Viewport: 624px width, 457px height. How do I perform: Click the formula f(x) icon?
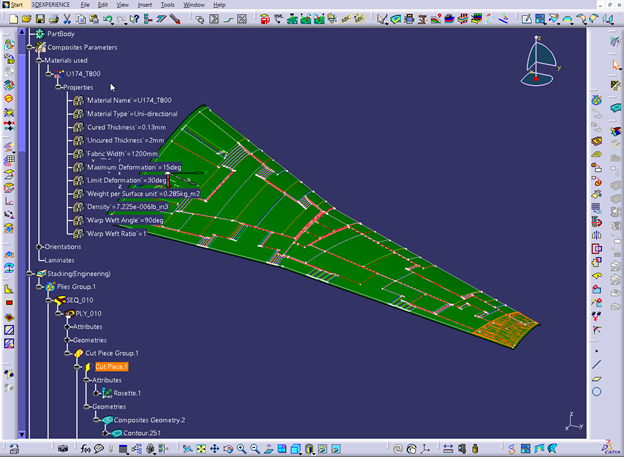coord(86,449)
